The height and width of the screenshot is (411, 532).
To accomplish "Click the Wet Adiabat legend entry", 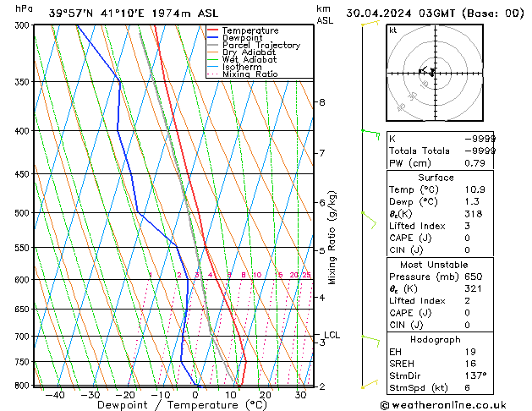I will click(x=242, y=60).
